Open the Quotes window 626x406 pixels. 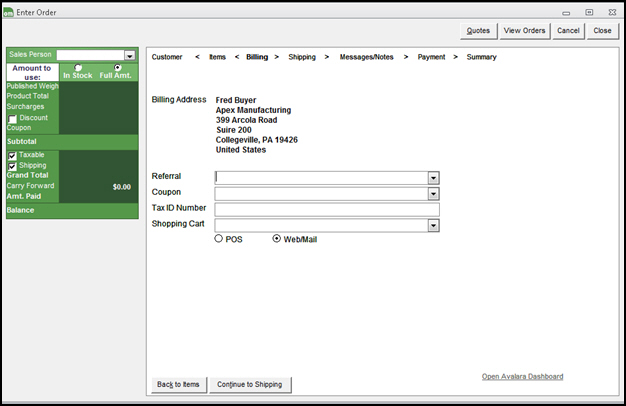(478, 31)
